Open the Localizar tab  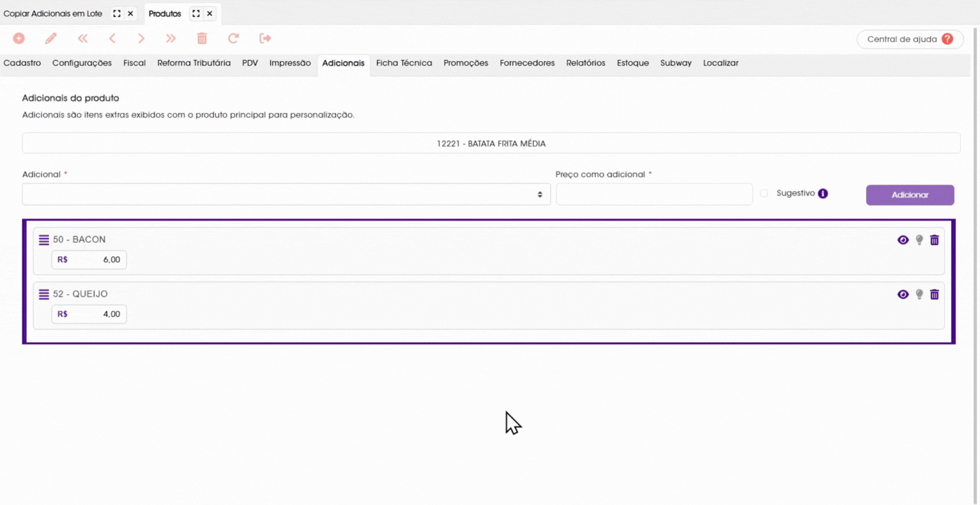coord(721,63)
